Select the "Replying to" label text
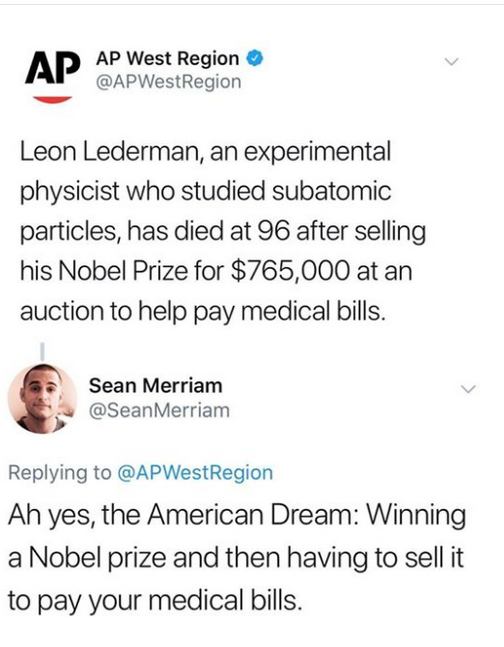 [60, 473]
